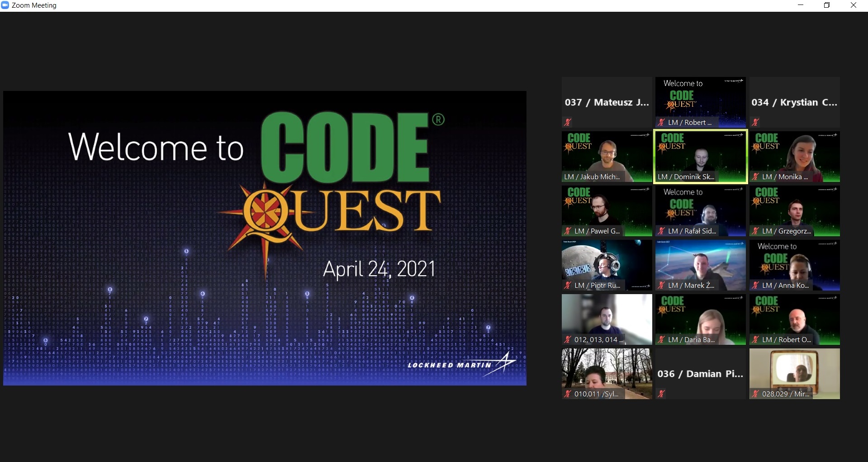Select Robert O...'s video thumbnail
The width and height of the screenshot is (868, 462).
[795, 319]
